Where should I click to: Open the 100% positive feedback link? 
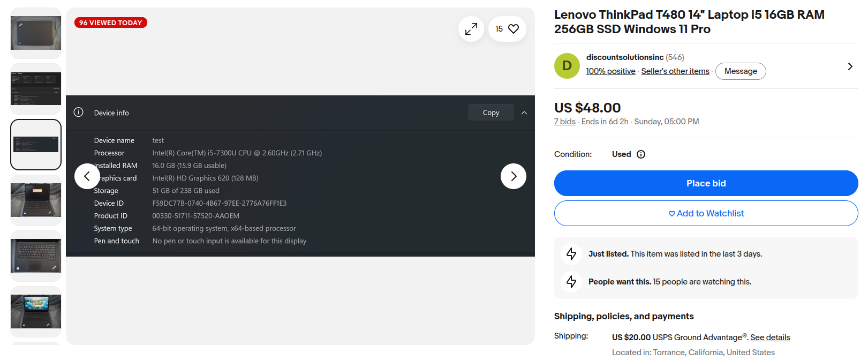610,71
